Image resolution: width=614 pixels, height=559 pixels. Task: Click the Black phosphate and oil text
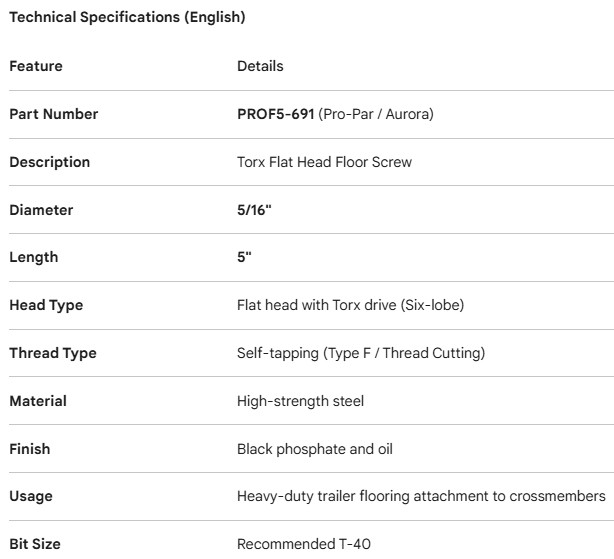coord(315,449)
